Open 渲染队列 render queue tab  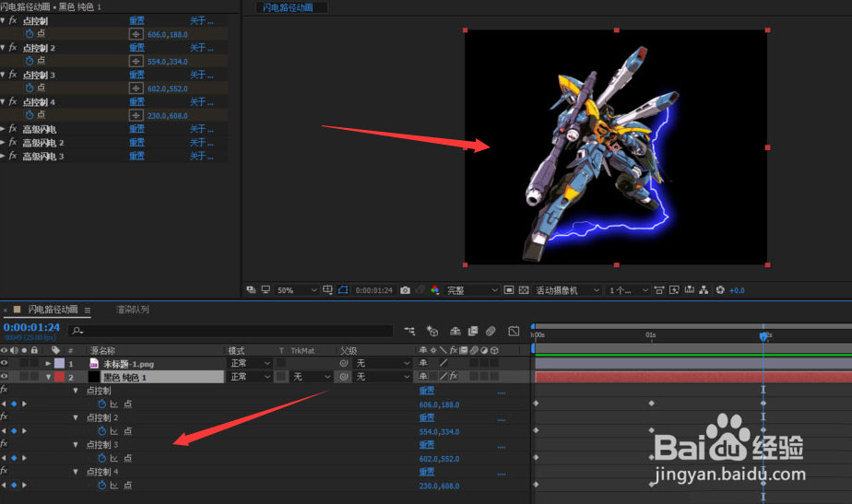point(133,310)
